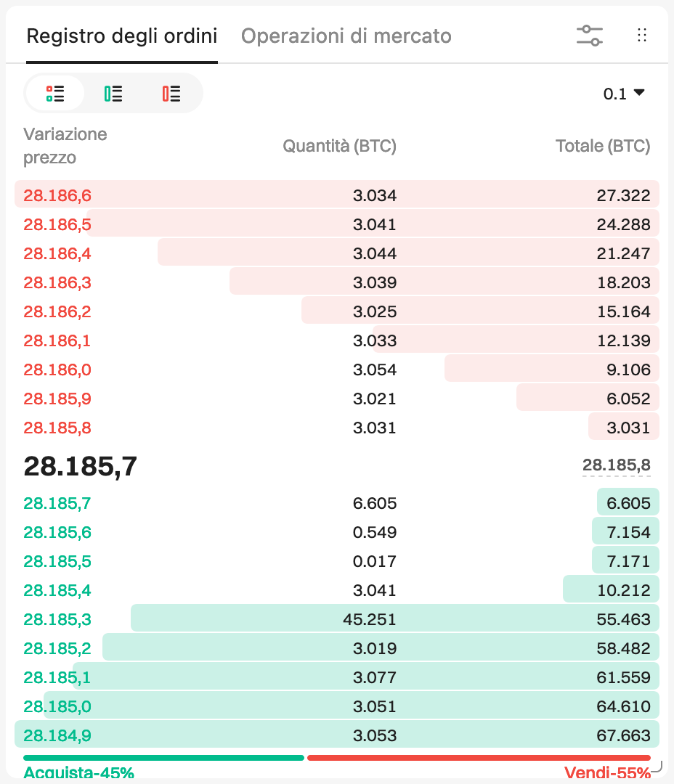Click the large 28.185,7 last price

click(x=80, y=467)
